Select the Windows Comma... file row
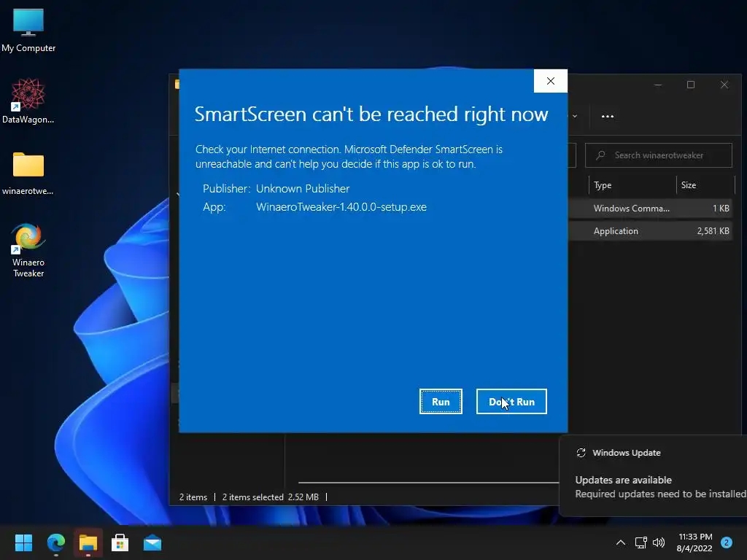Viewport: 747px width, 560px height. point(650,208)
